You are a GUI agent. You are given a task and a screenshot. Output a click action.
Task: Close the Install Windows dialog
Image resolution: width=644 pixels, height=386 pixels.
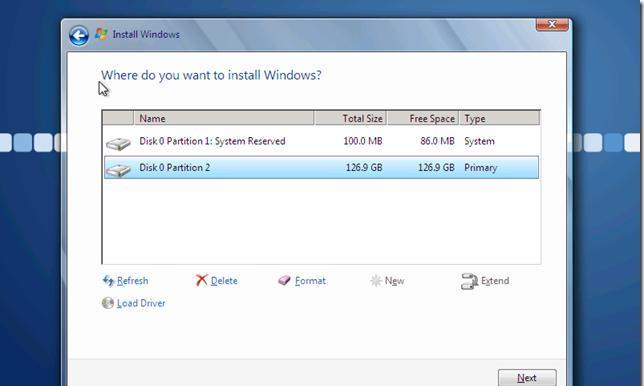tap(552, 24)
